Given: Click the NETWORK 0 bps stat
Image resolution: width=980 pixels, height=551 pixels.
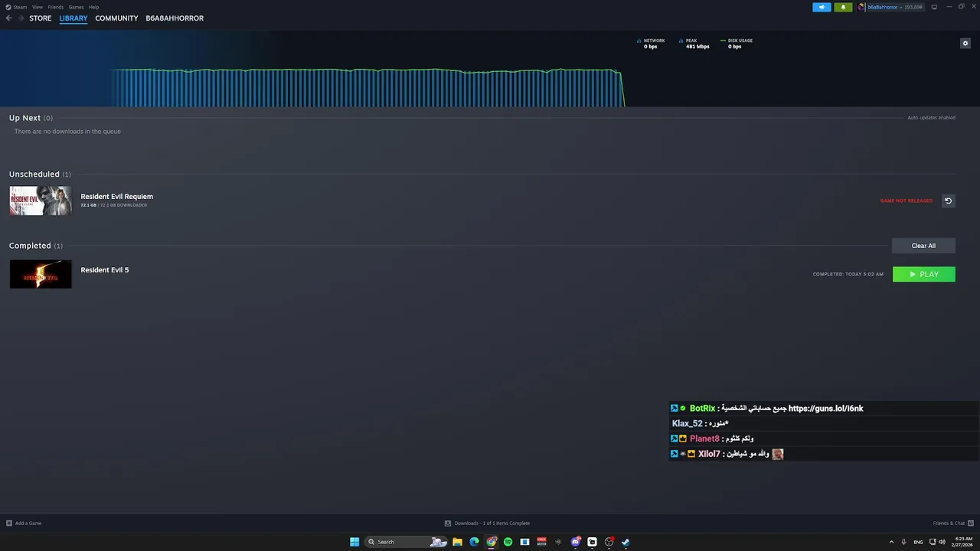Looking at the screenshot, I should pos(651,44).
